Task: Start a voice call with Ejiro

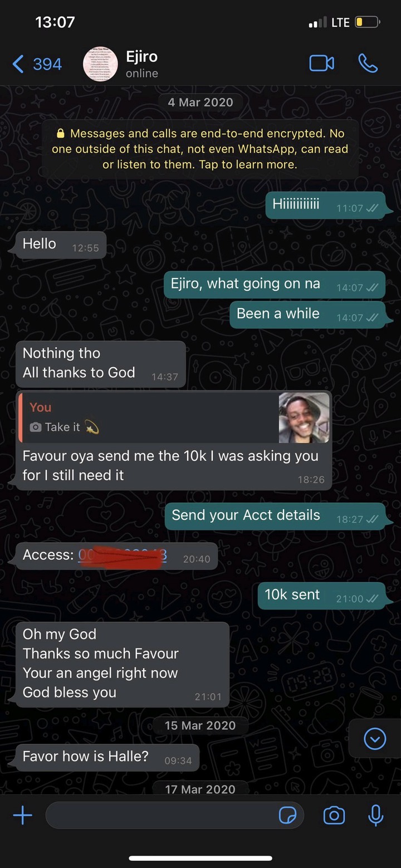Action: click(x=368, y=64)
